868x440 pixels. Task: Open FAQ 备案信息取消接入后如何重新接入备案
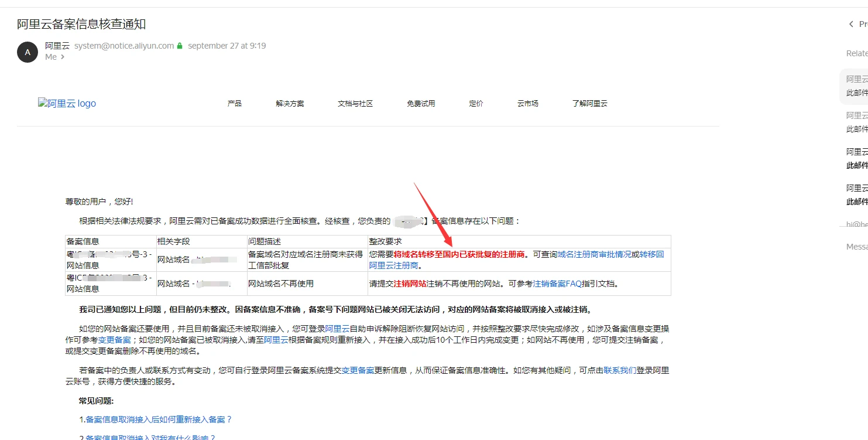(x=159, y=419)
